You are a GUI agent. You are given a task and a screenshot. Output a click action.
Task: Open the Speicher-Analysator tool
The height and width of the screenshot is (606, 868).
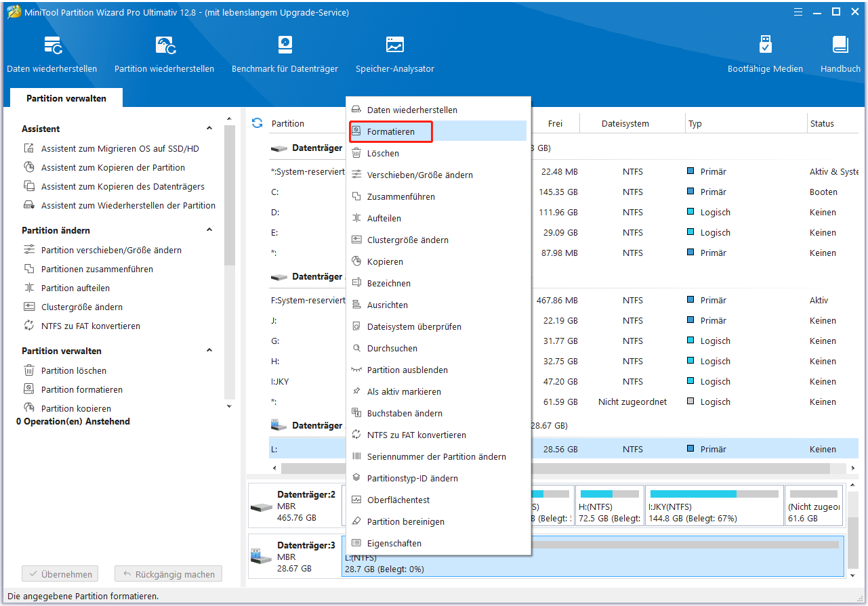(395, 54)
